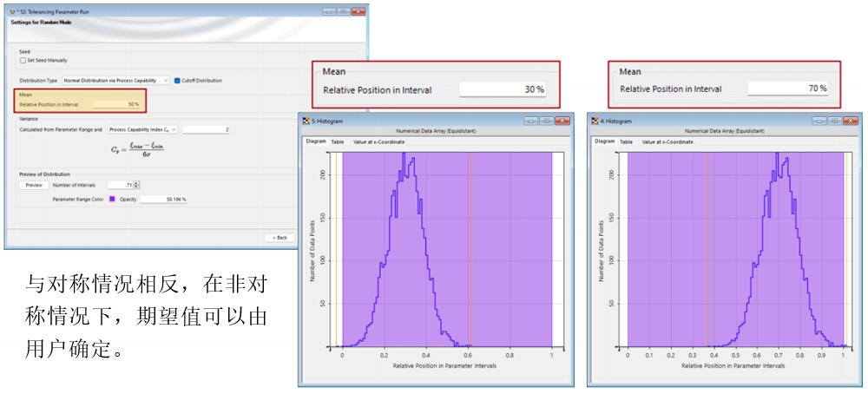Click the 30 % Relative Position field

click(502, 89)
